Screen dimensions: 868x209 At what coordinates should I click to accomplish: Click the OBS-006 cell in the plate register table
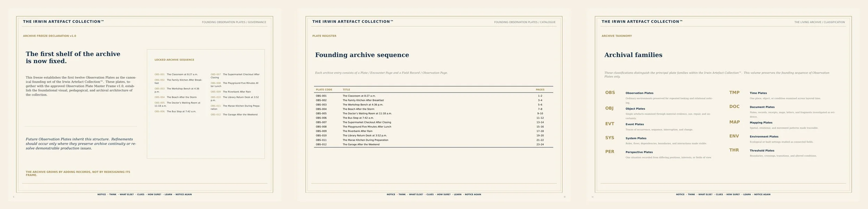click(x=321, y=118)
